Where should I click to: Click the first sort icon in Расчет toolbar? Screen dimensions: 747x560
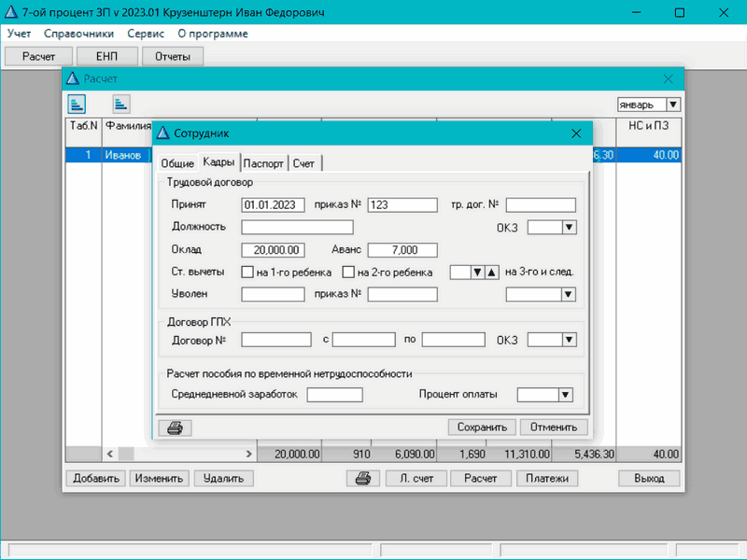tap(78, 104)
